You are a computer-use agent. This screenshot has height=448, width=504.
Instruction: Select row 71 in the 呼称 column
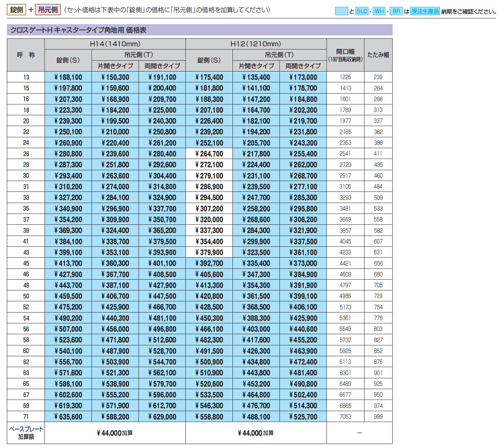point(26,417)
